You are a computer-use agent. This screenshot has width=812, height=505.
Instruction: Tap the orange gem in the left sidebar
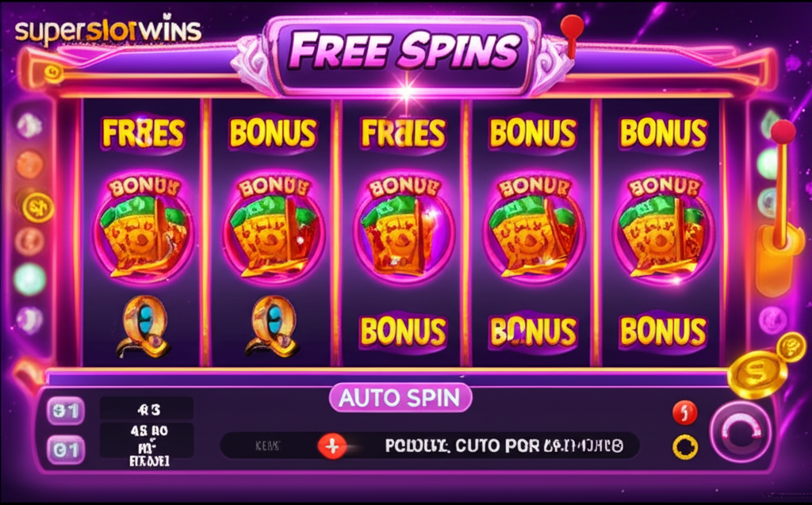point(29,164)
